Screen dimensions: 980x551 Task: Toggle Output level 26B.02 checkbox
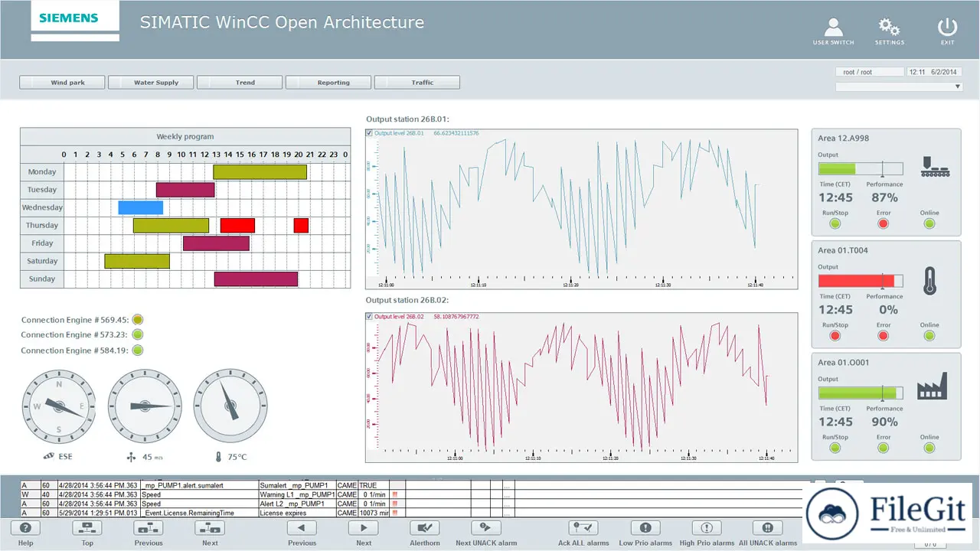[x=370, y=316]
